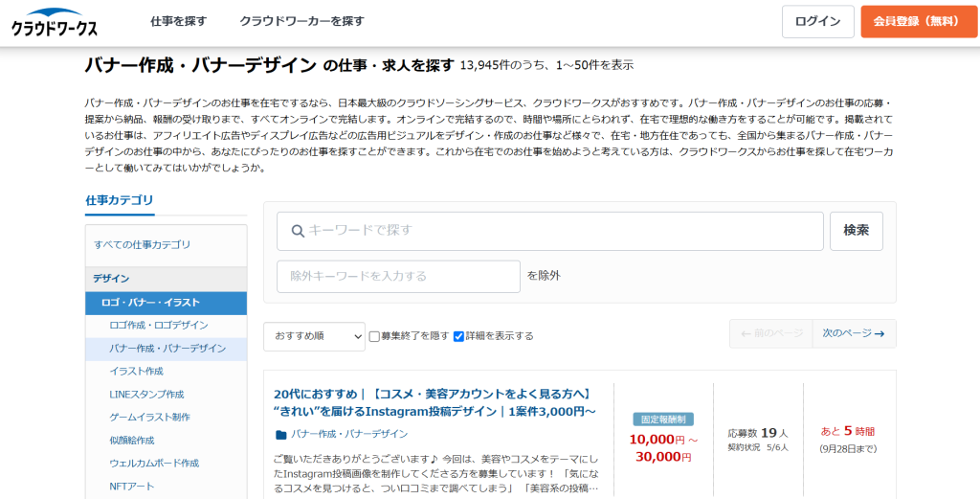Click 契約状況 5/6人 text
Viewport: 980px width, 499px height.
[x=758, y=447]
